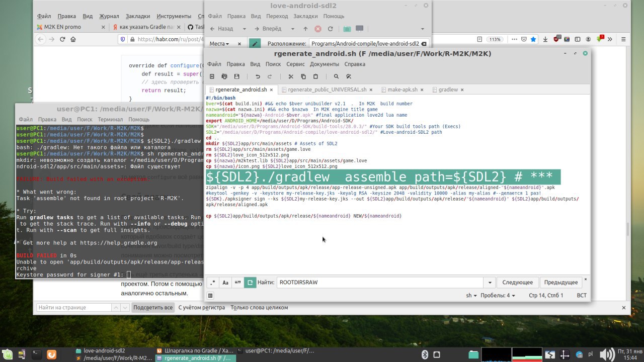Open the Справка menu in text editor
Image resolution: width=644 pixels, height=362 pixels.
click(355, 64)
